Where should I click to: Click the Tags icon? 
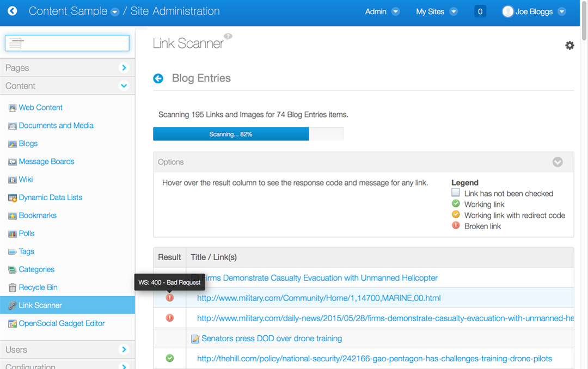tap(13, 251)
